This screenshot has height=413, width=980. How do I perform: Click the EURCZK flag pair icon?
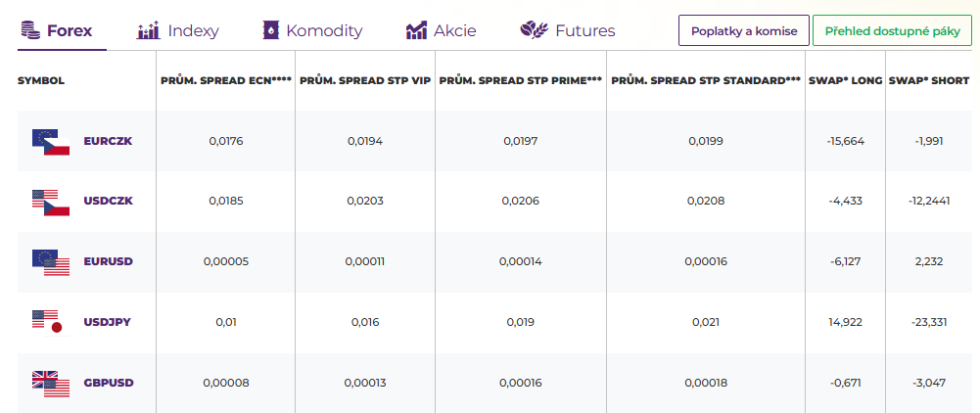(51, 142)
